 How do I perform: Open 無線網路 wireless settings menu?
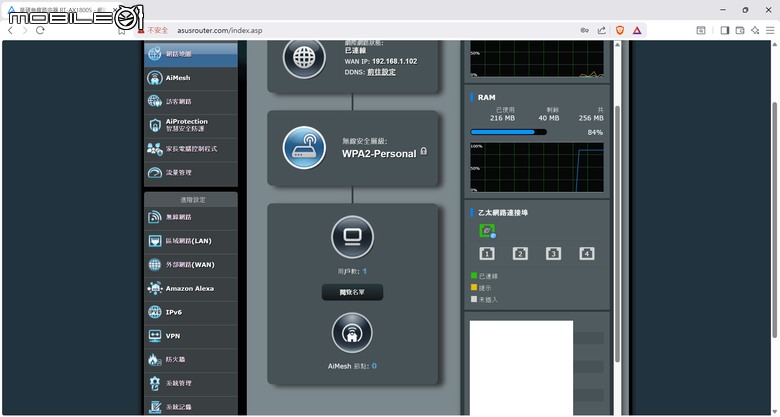[x=191, y=217]
